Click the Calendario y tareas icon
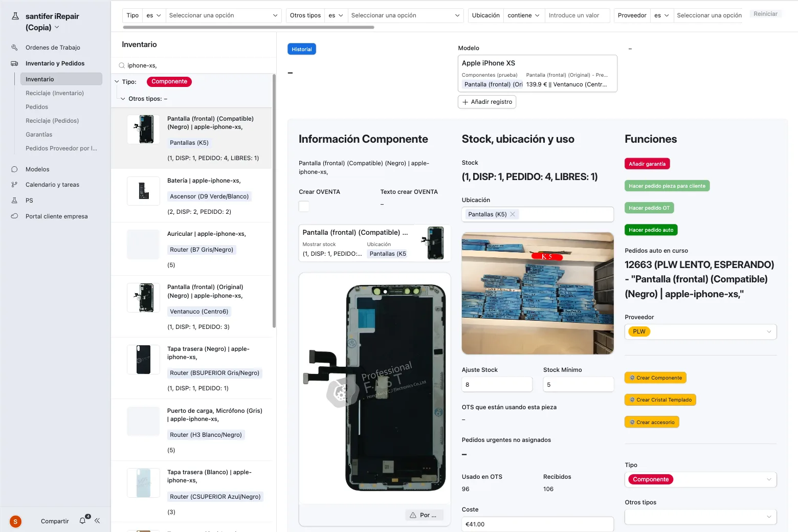The image size is (798, 532). click(14, 185)
